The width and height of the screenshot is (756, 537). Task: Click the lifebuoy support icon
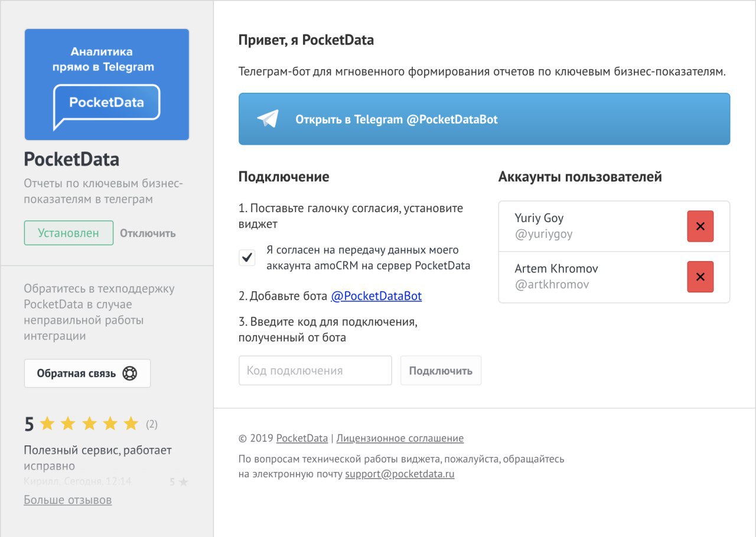pos(129,373)
